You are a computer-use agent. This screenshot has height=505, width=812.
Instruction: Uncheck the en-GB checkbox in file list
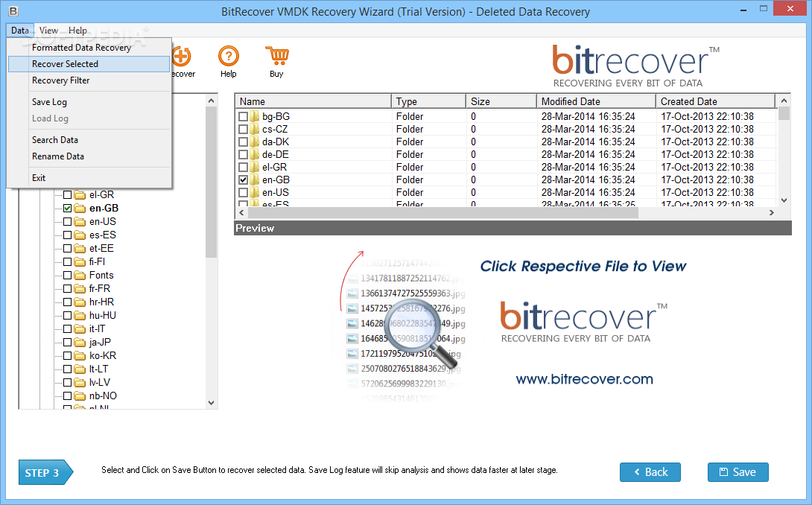pos(243,180)
